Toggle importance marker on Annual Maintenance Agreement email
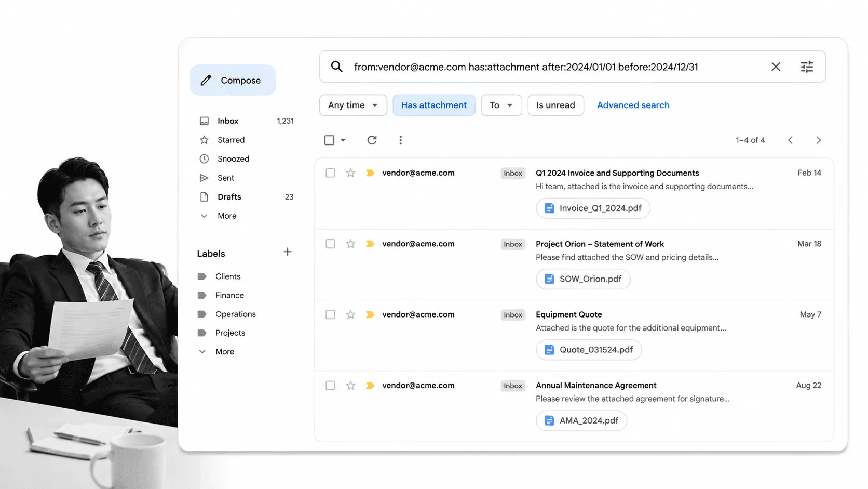Viewport: 868px width, 489px height. click(x=370, y=385)
